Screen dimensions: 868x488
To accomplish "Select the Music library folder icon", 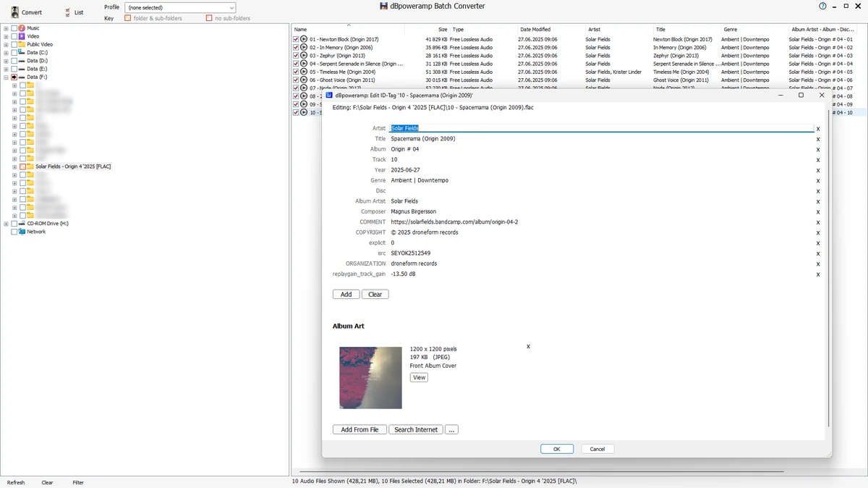I will [22, 28].
